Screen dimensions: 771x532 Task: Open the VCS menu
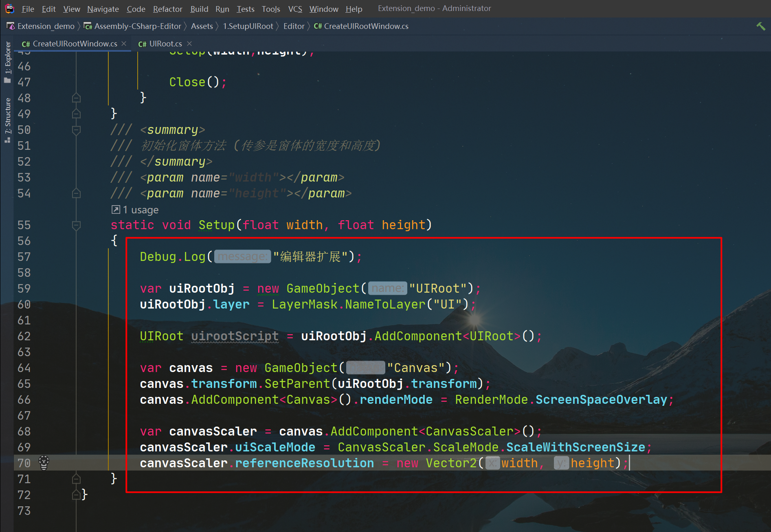click(x=295, y=9)
